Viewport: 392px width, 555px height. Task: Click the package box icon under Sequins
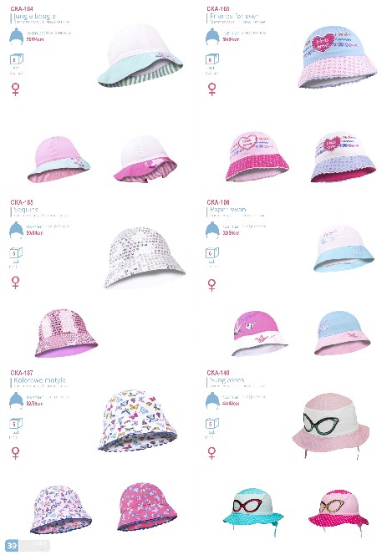click(16, 252)
